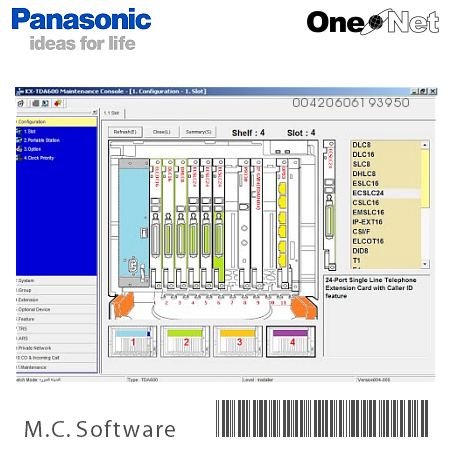The width and height of the screenshot is (450, 450).
Task: Click the blue power supply unit in the shelf
Action: click(x=134, y=223)
